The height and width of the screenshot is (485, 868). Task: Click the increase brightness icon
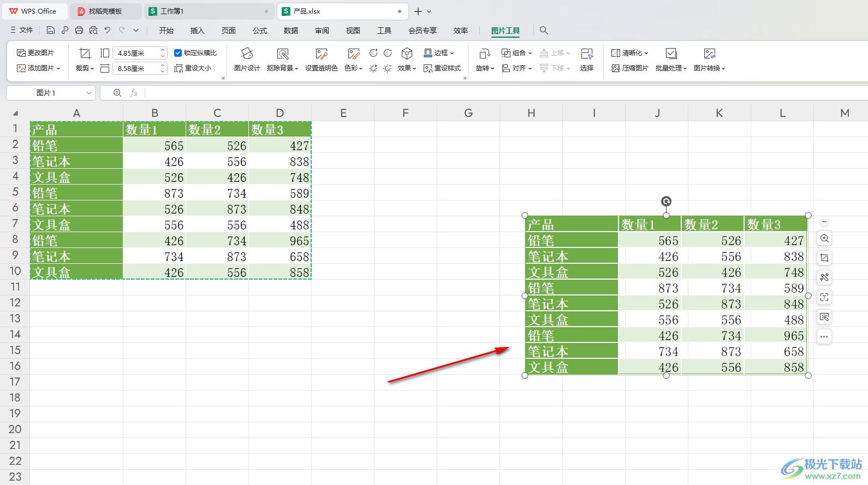pos(373,68)
